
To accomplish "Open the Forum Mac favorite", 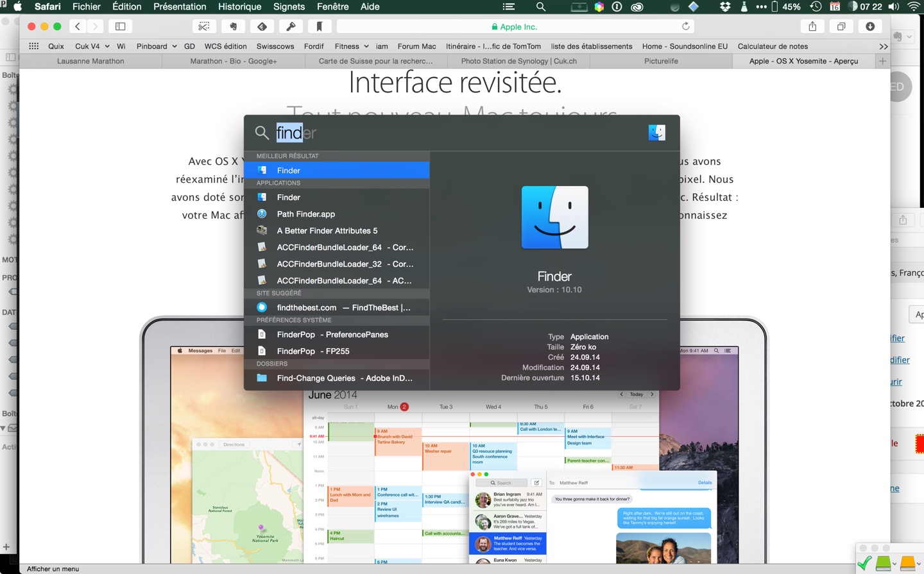I will 416,46.
